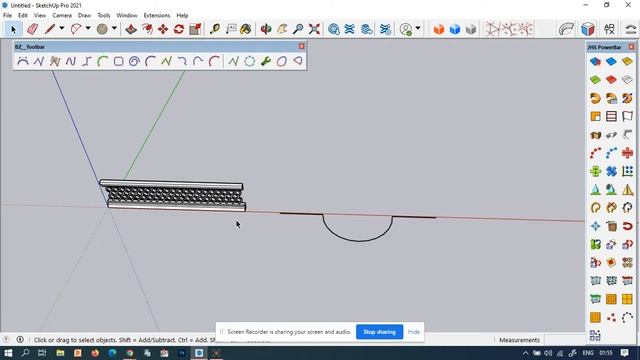Open the curved pipe extension icon
Screen dimensions: 640x360
pos(566,29)
